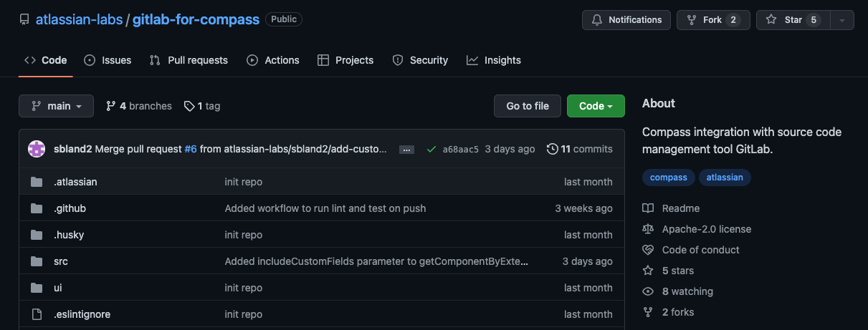The width and height of the screenshot is (868, 330).
Task: Click the '3 days ago' timestamp on src row
Action: tap(587, 261)
